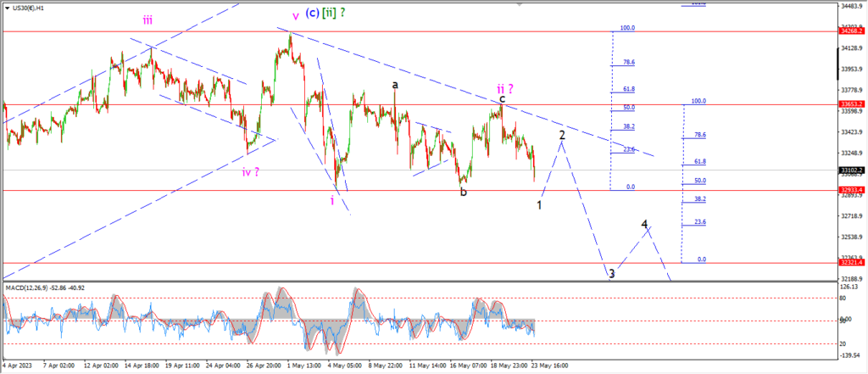Select the red 33653.2 price level tag

click(x=852, y=104)
